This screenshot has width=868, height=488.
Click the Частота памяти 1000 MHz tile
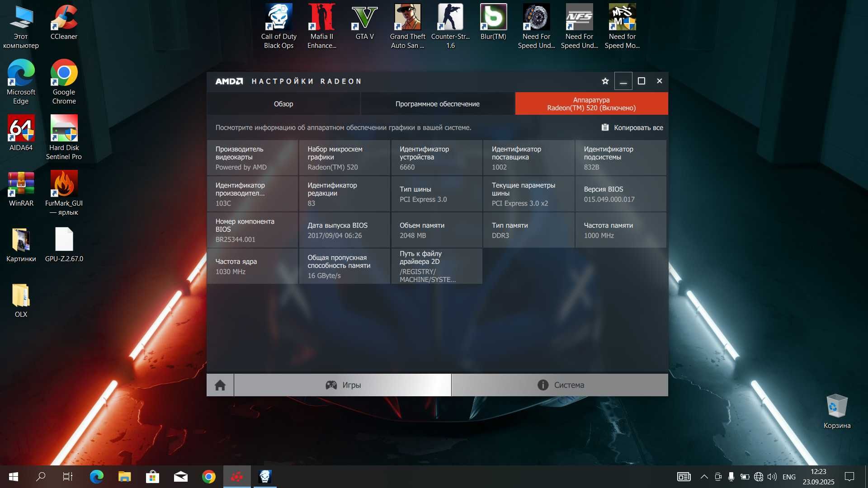click(621, 230)
